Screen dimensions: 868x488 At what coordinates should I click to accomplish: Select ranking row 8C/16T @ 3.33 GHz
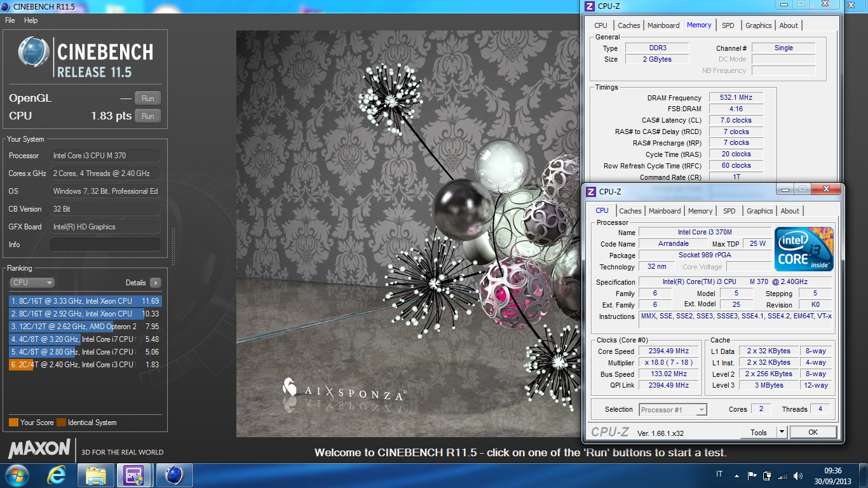click(x=85, y=301)
